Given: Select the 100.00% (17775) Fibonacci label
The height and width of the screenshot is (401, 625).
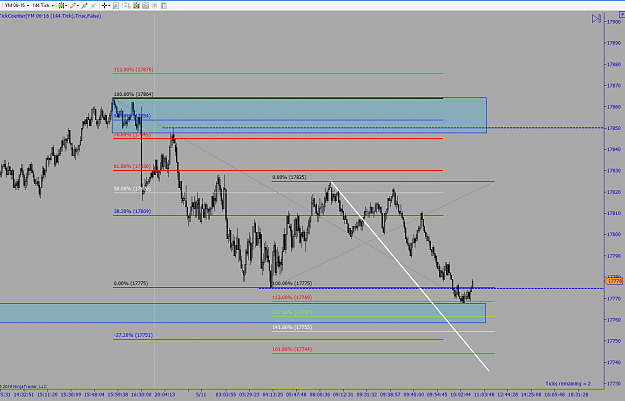Looking at the screenshot, I should [x=292, y=283].
